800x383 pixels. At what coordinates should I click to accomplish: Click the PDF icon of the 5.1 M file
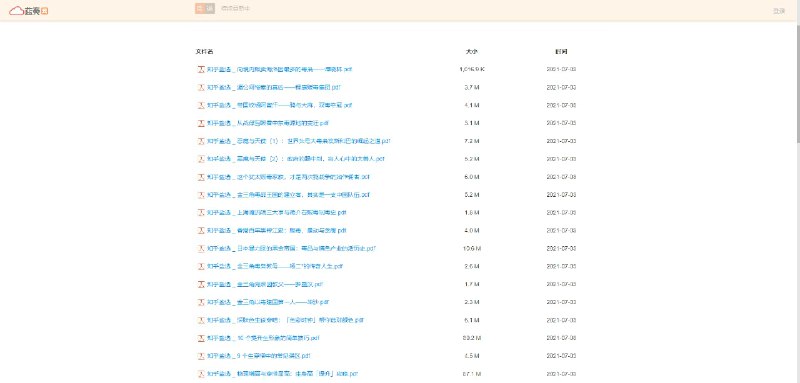(201, 123)
